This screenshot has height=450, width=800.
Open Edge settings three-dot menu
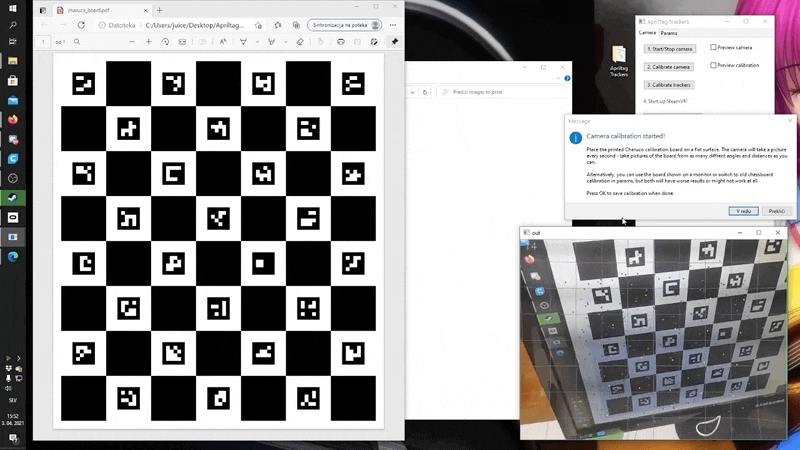pos(393,25)
